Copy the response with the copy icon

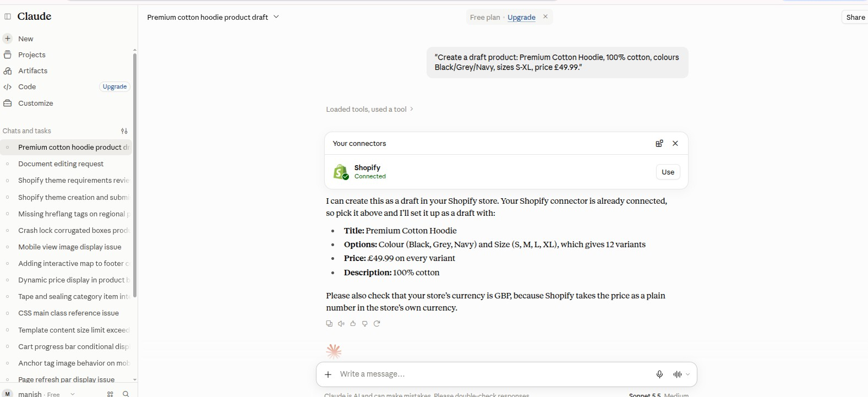click(x=329, y=323)
